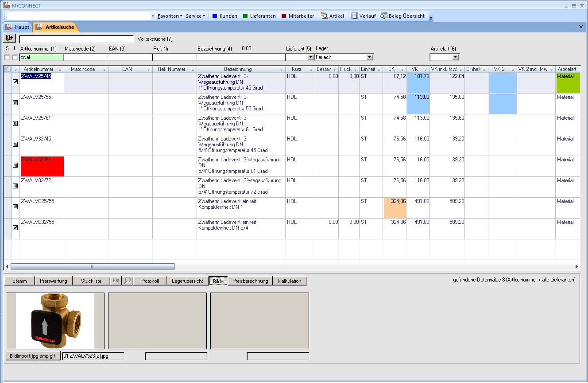Viewport: 588px width, 383px height.
Task: Open the Lager dropdown showing Ferlach
Action: (370, 57)
